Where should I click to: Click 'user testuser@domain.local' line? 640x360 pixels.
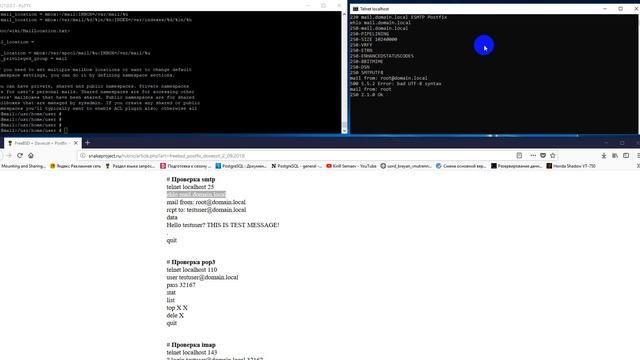[x=202, y=277]
